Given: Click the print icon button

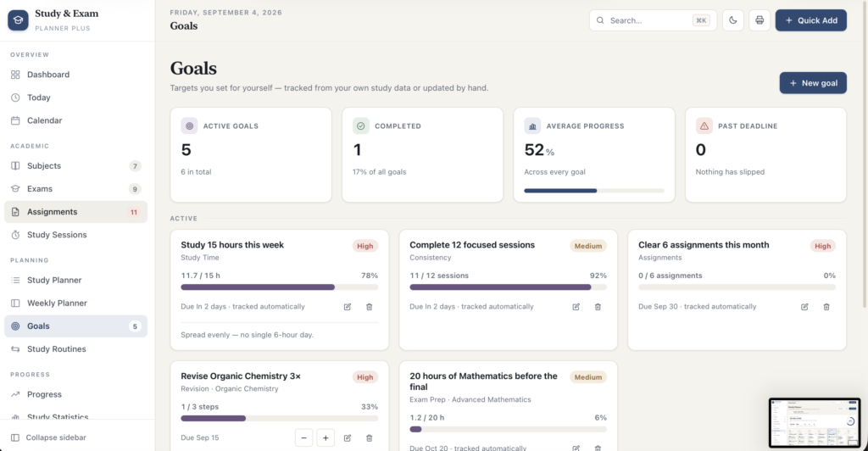Looking at the screenshot, I should (759, 20).
